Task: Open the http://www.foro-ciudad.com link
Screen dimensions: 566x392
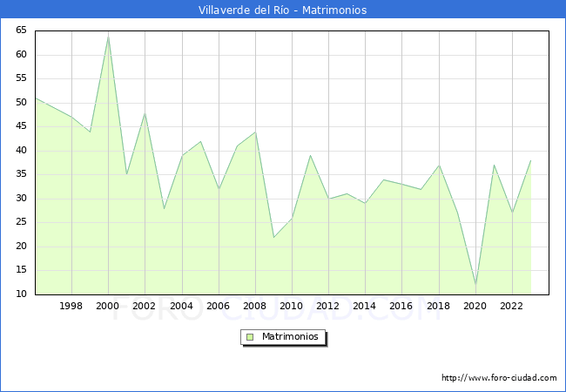Action: point(499,378)
